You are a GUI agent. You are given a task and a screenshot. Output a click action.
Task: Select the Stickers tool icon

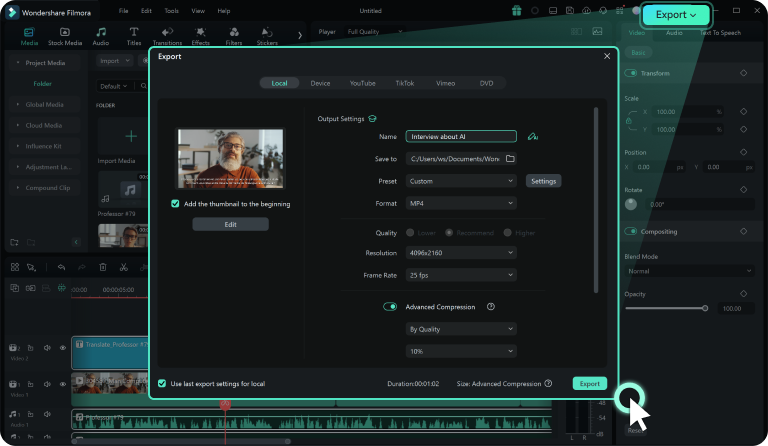tap(267, 36)
